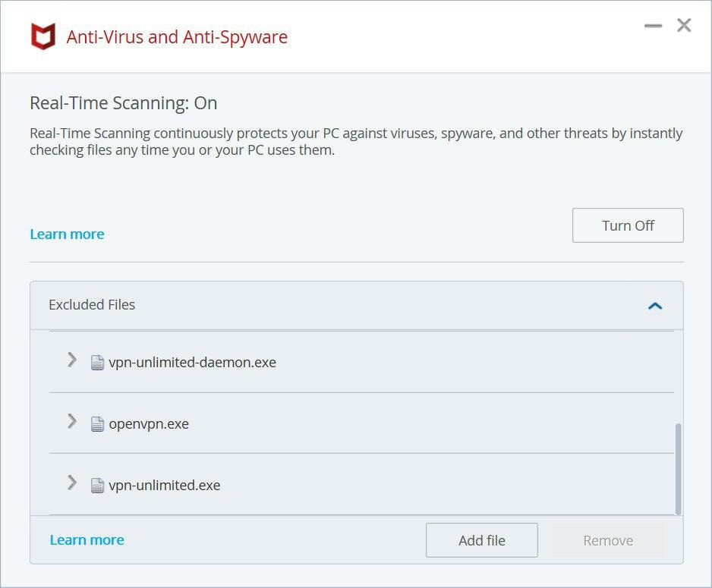
Task: Expand the vpn-unlimited-daemon.exe entry
Action: coord(72,360)
